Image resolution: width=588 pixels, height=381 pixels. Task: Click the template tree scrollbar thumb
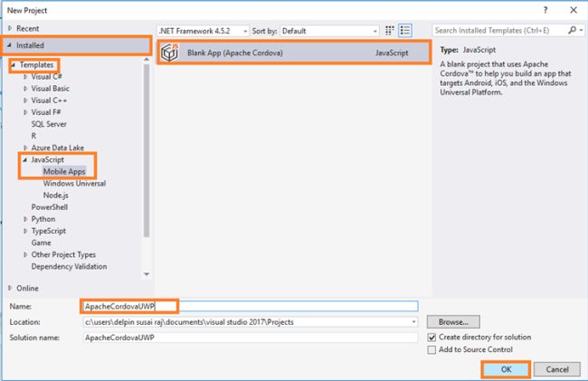147,150
